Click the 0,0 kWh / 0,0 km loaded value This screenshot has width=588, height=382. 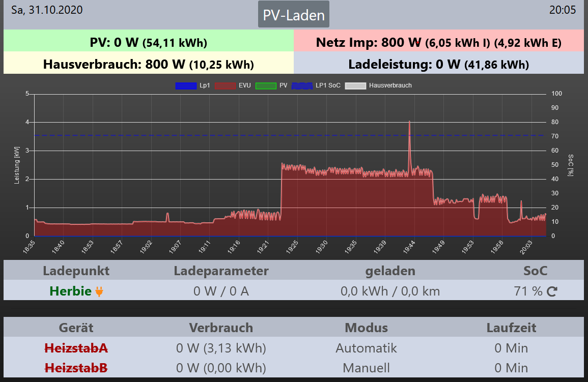pyautogui.click(x=390, y=291)
